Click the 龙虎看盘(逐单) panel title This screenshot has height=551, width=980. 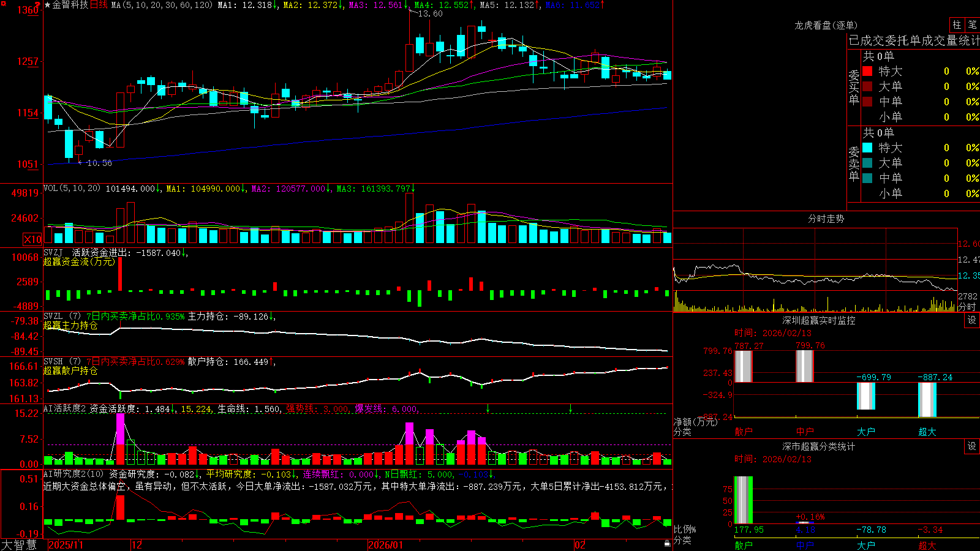(x=826, y=25)
